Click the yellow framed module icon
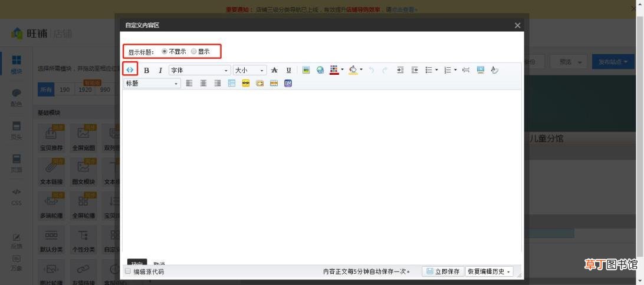The width and height of the screenshot is (644, 285). click(x=259, y=83)
